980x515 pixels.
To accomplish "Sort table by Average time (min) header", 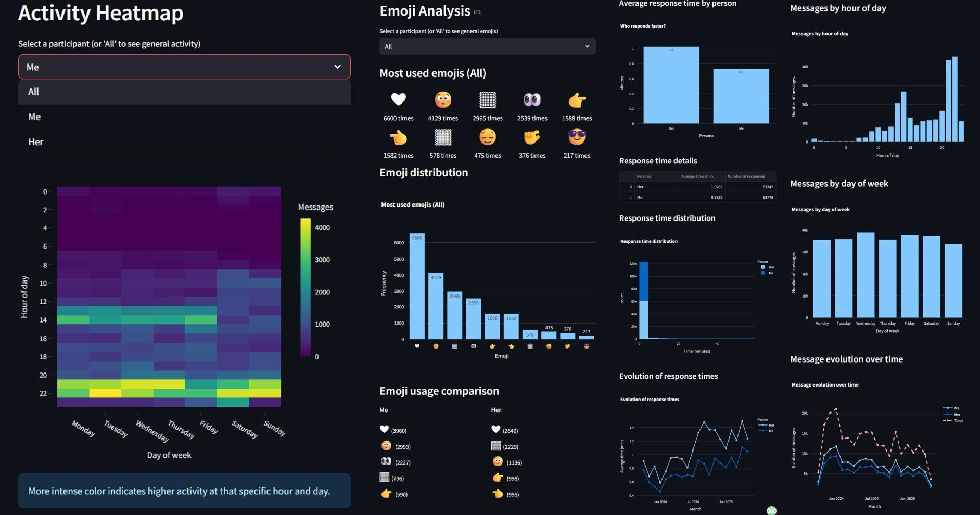I will click(702, 176).
